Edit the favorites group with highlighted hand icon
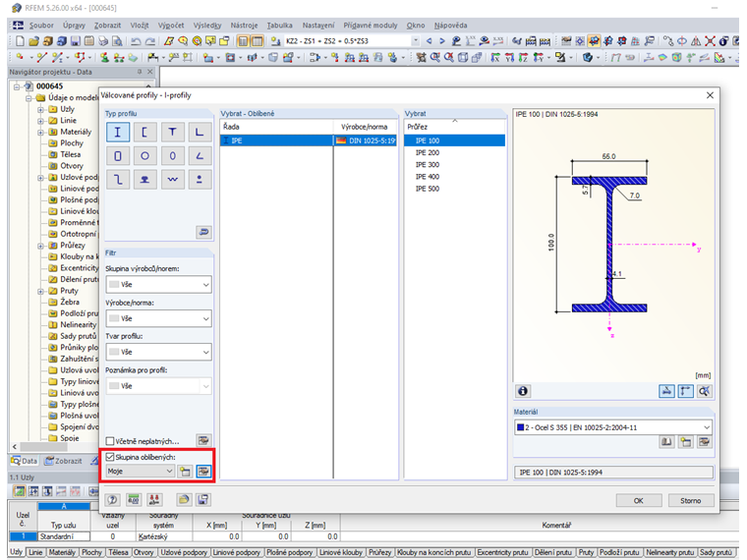Image resolution: width=747 pixels, height=560 pixels. tap(203, 472)
